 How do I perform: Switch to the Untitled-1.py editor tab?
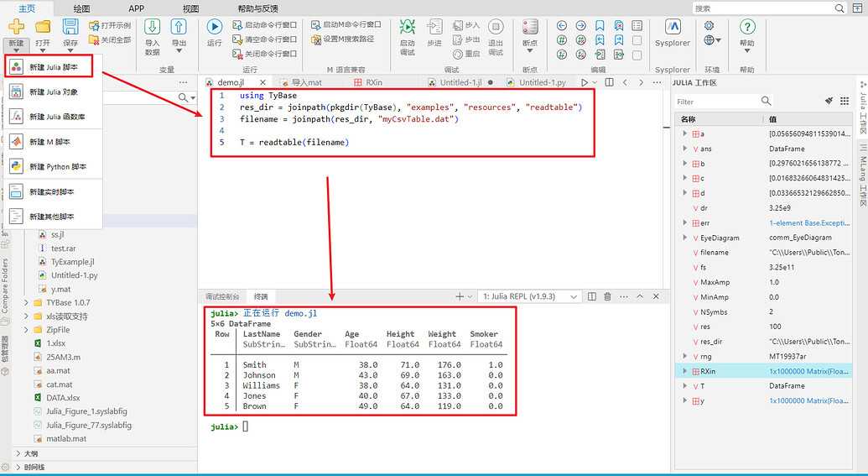pyautogui.click(x=537, y=82)
